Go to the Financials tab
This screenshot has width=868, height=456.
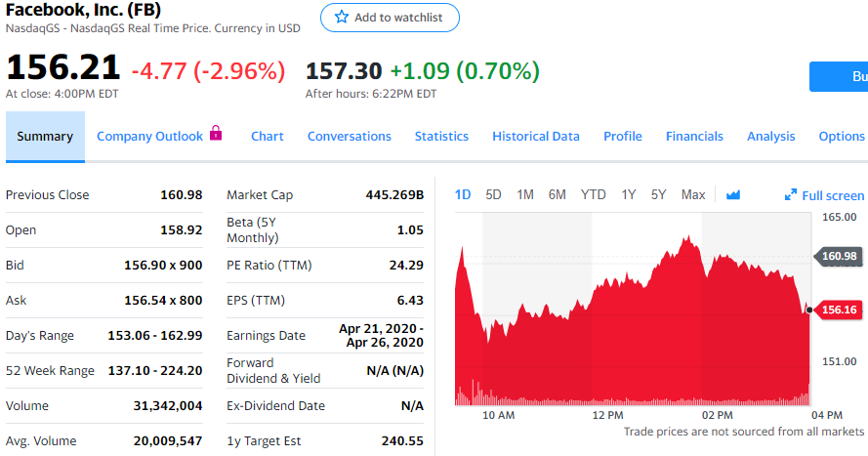pos(694,137)
